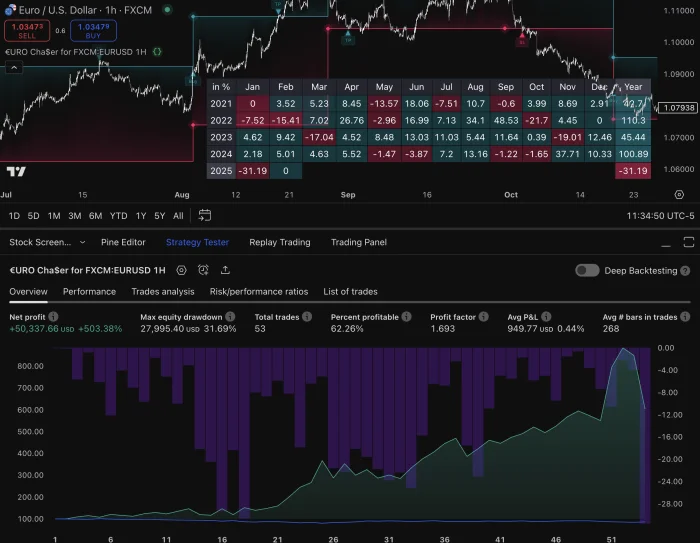
Task: Minimize the Strategy Tester panel
Action: click(x=663, y=242)
